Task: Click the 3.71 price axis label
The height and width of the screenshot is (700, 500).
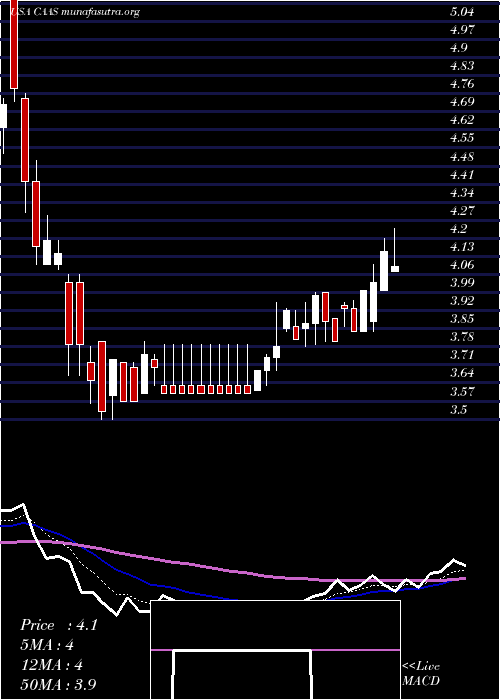Action: coord(462,356)
